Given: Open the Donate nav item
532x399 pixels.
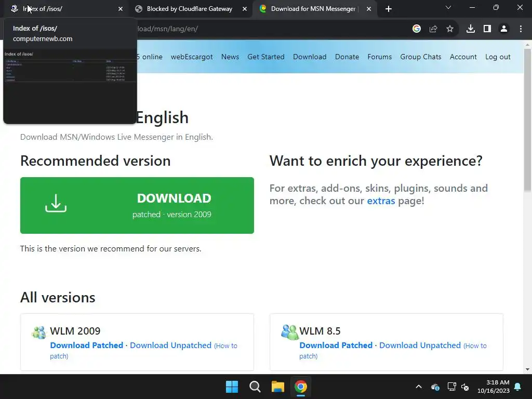Looking at the screenshot, I should [347, 57].
